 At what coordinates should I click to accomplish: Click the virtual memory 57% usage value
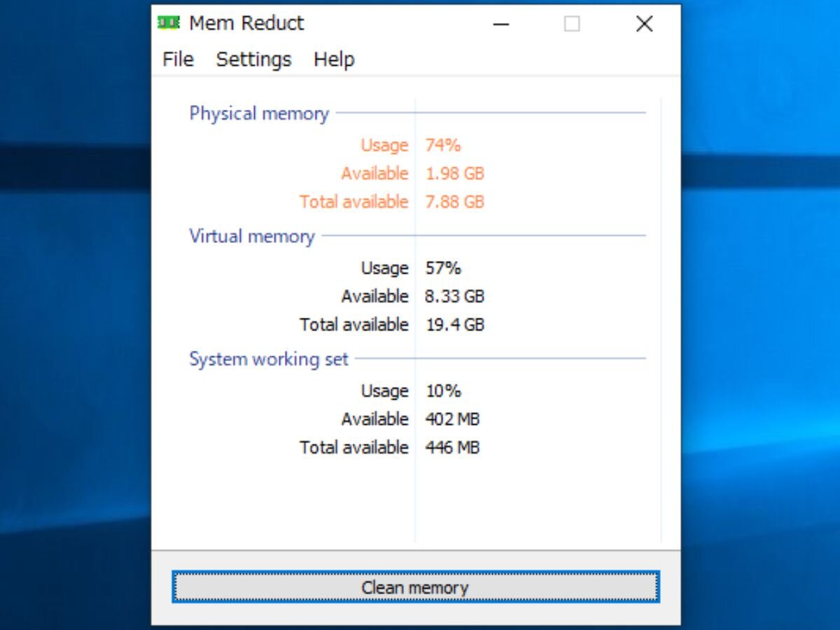[443, 268]
